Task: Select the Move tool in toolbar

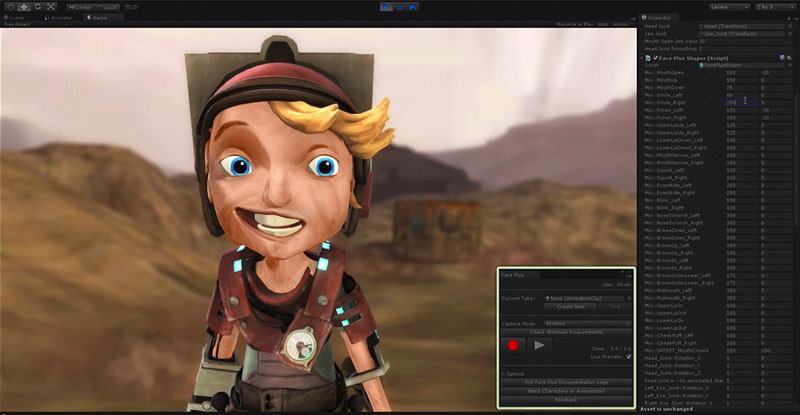Action: pyautogui.click(x=22, y=7)
